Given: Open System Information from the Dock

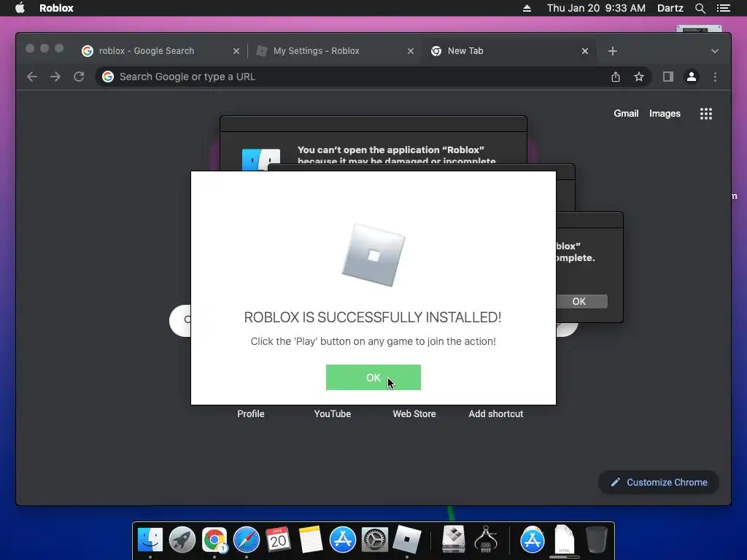Looking at the screenshot, I should coord(486,540).
